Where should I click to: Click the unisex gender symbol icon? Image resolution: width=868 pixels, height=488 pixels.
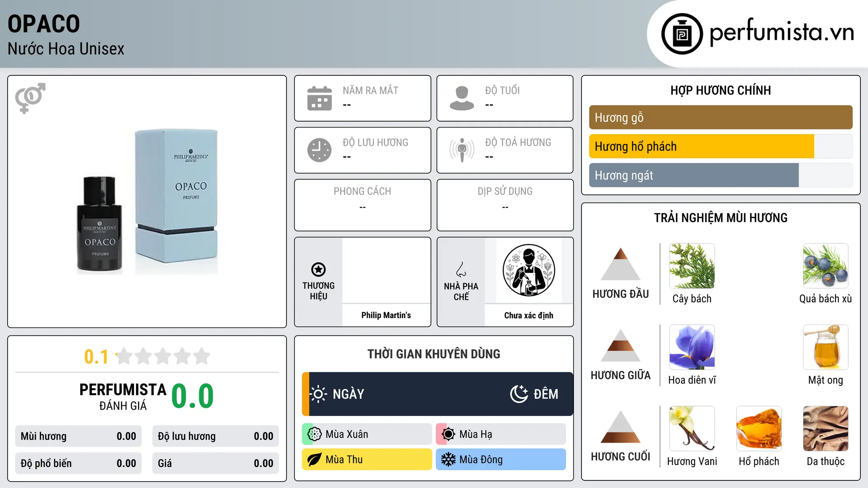point(30,98)
